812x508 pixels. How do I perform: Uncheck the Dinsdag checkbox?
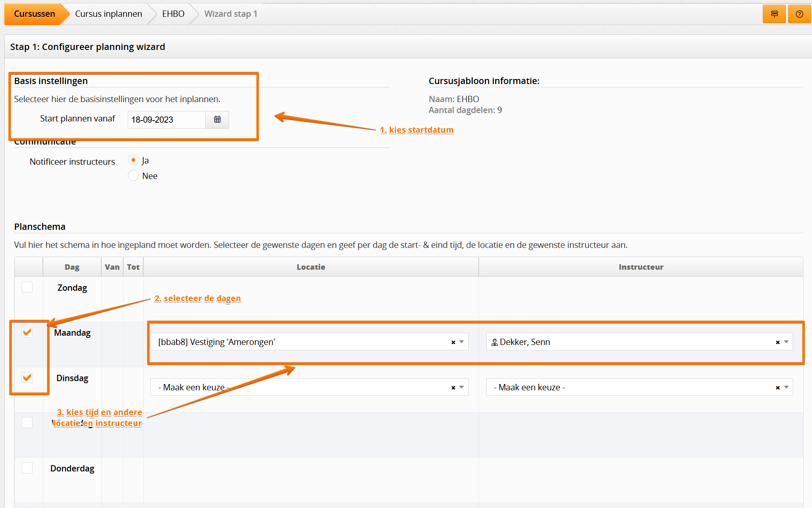click(x=27, y=378)
